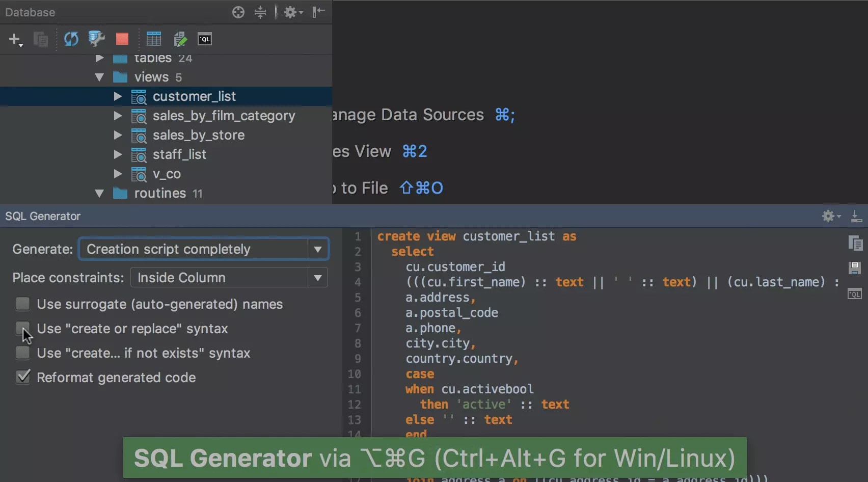Screen dimensions: 868x482
Task: Open a new query console via QL icon
Action: pos(204,39)
